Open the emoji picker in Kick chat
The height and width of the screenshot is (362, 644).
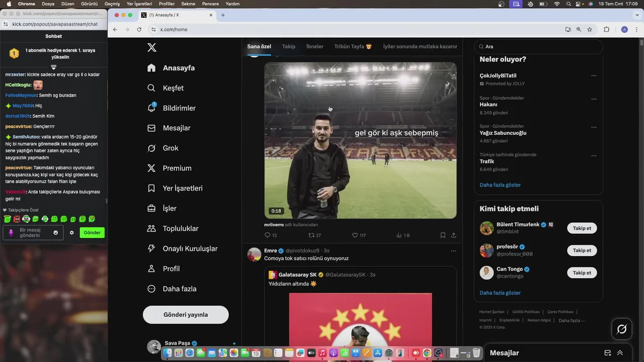click(56, 233)
